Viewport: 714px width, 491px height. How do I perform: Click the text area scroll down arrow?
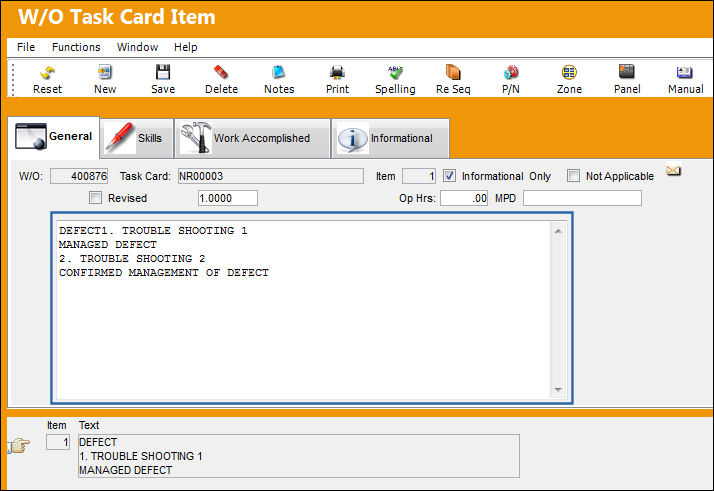point(558,389)
